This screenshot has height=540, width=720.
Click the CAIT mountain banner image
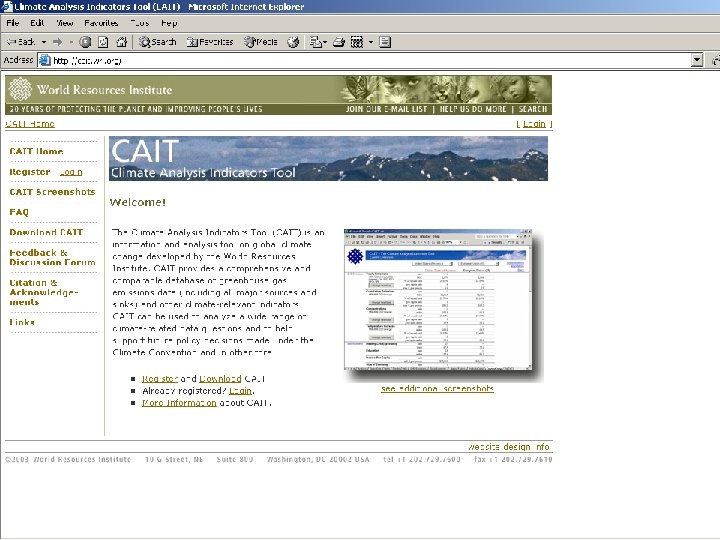pos(328,158)
